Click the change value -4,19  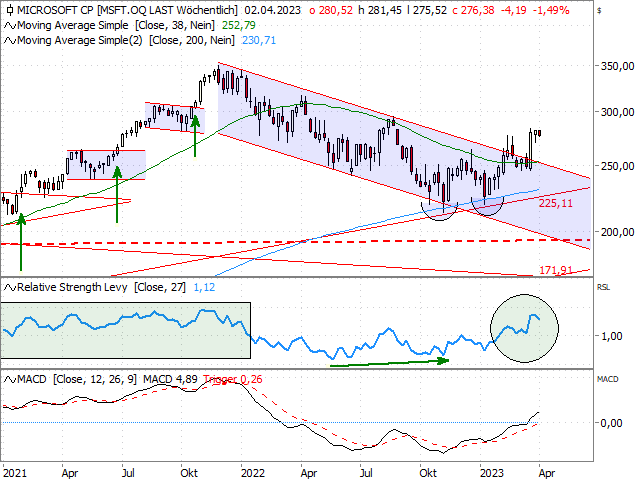pyautogui.click(x=513, y=10)
